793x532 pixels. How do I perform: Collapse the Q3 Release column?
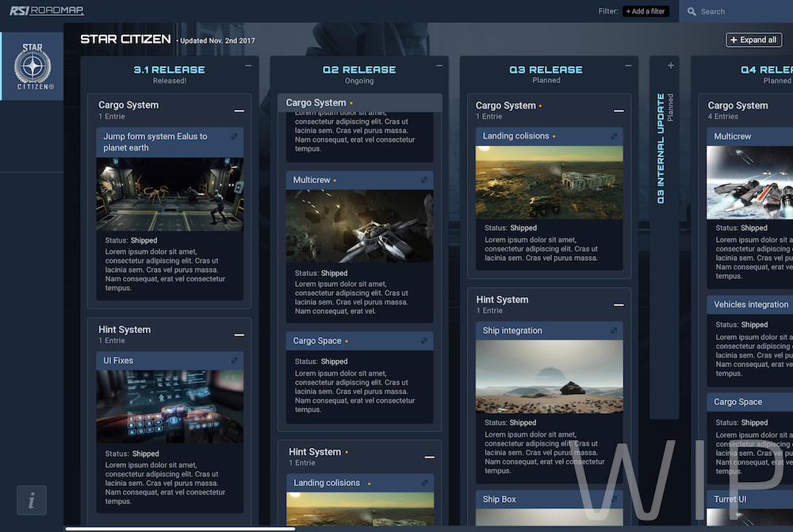pos(629,66)
